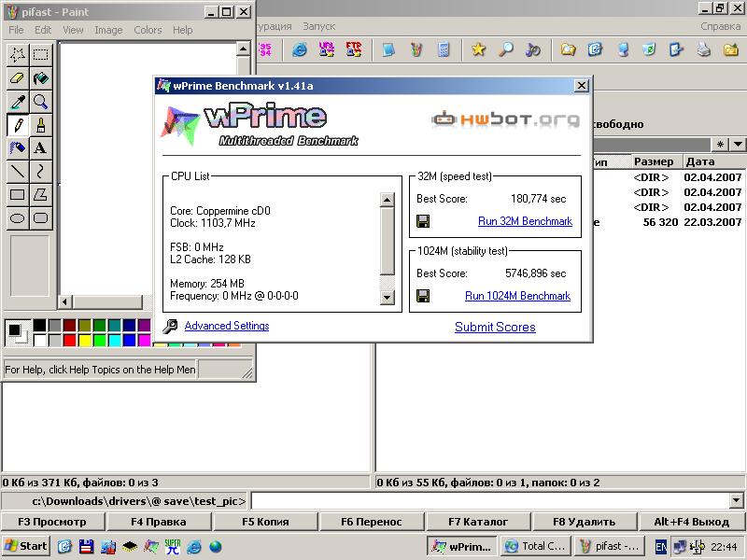Click the Дата column header

(x=713, y=161)
